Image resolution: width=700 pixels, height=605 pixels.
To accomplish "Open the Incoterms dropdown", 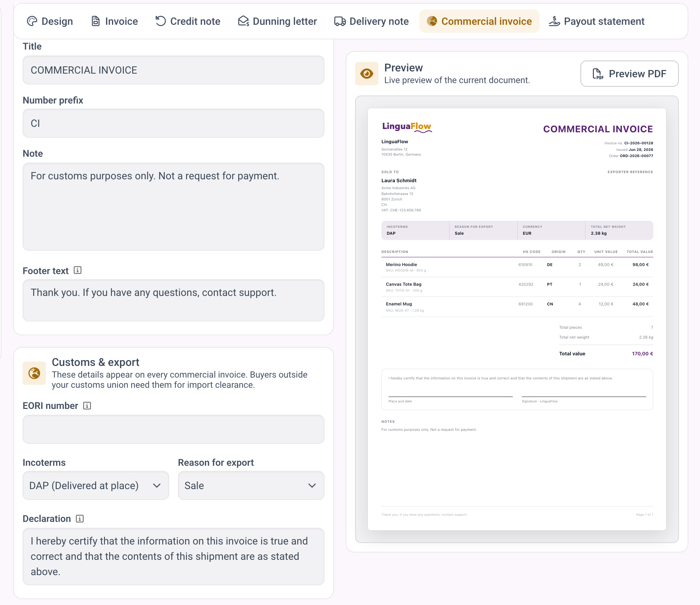I will pos(96,485).
